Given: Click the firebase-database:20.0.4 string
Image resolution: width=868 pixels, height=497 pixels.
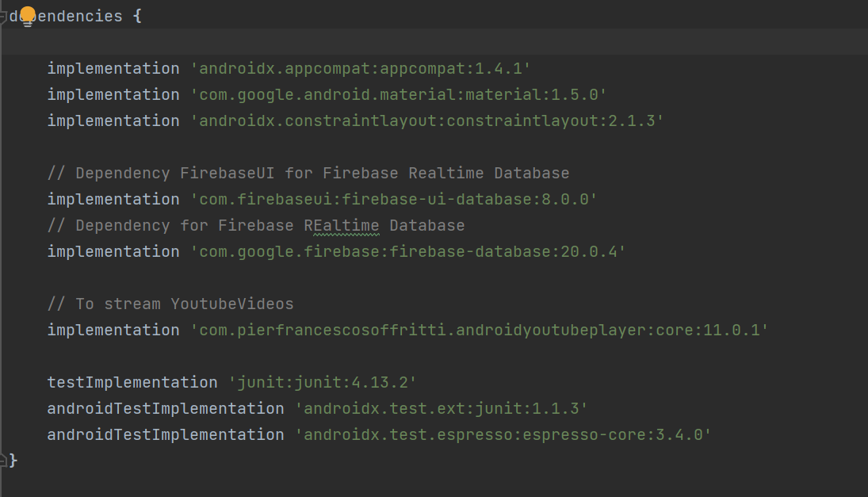Looking at the screenshot, I should point(408,252).
